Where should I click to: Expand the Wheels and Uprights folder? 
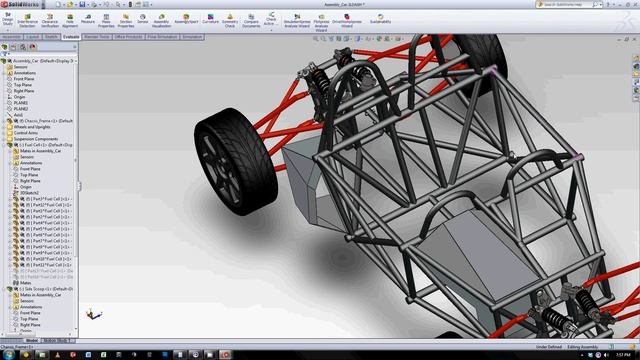pos(4,127)
